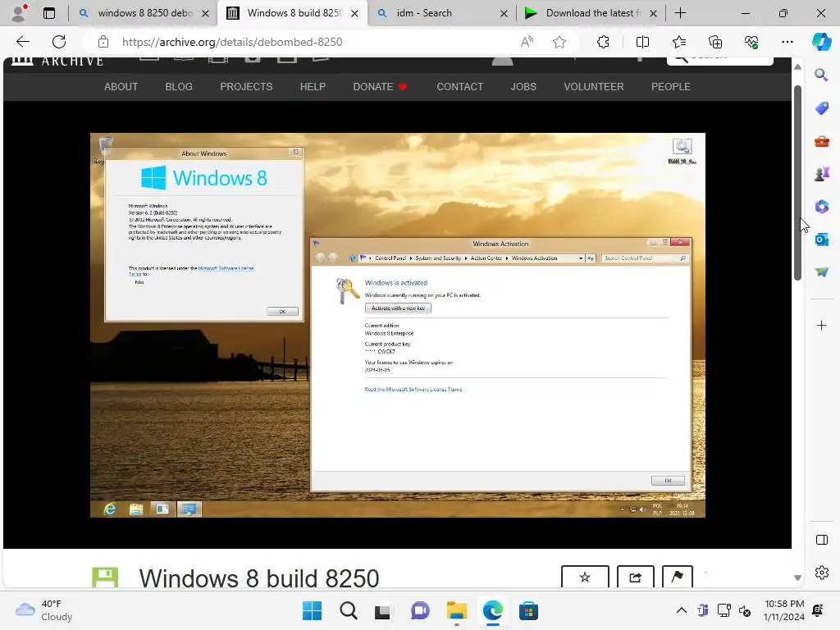Click the address bar URL
The width and height of the screenshot is (840, 630).
tap(232, 42)
